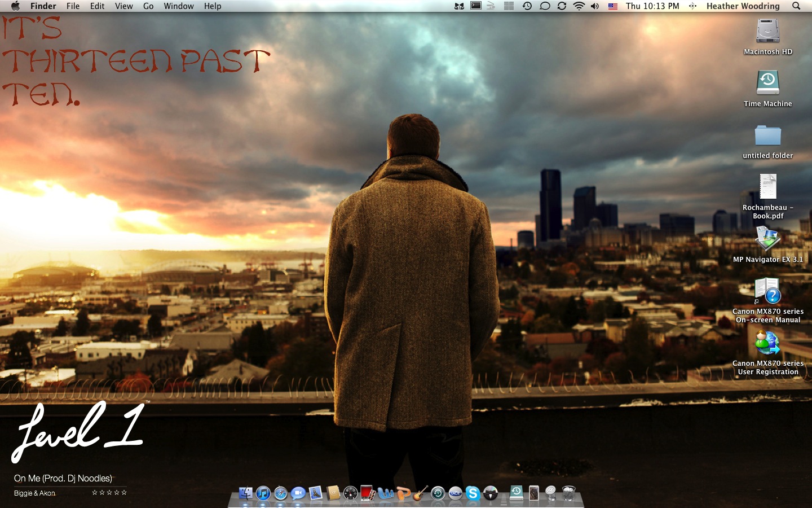This screenshot has height=508, width=812.
Task: Open the US flag input menu
Action: pyautogui.click(x=613, y=6)
